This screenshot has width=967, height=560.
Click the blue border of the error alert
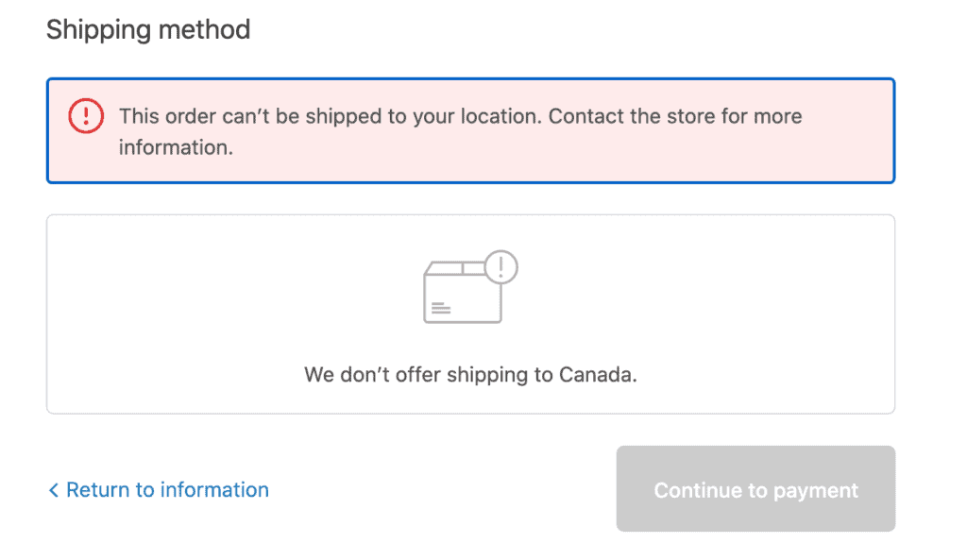470,79
